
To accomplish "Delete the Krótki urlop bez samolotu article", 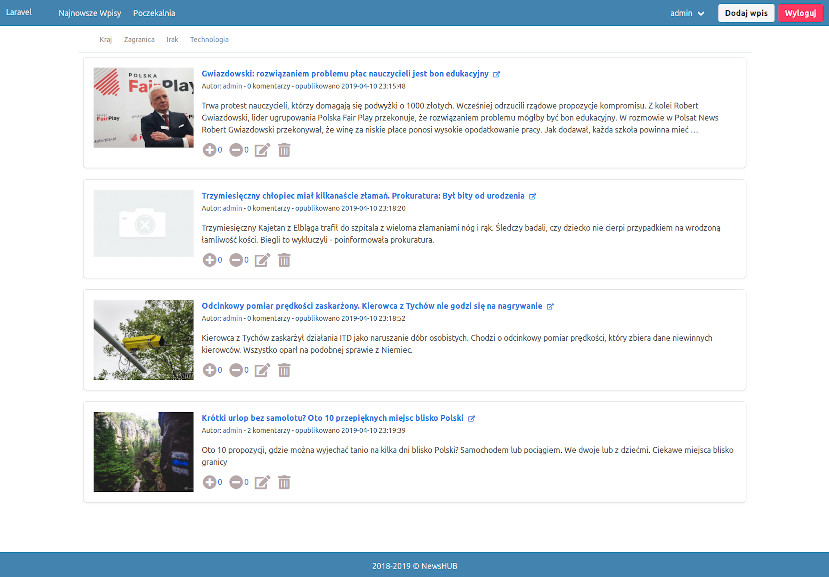I will pyautogui.click(x=284, y=482).
